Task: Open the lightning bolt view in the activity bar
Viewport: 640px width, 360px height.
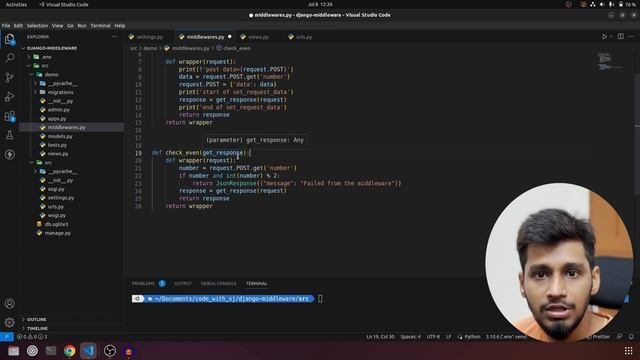Action: [x=9, y=154]
